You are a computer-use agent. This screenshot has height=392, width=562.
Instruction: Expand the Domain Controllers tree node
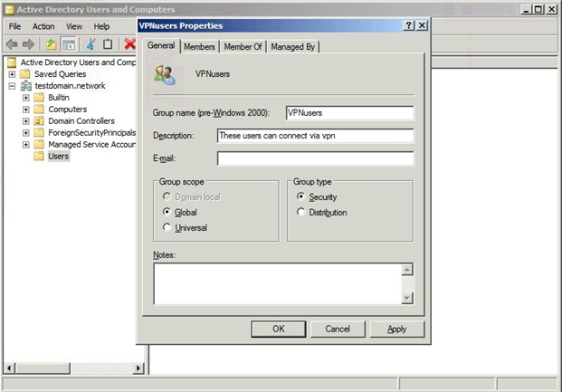tap(26, 121)
